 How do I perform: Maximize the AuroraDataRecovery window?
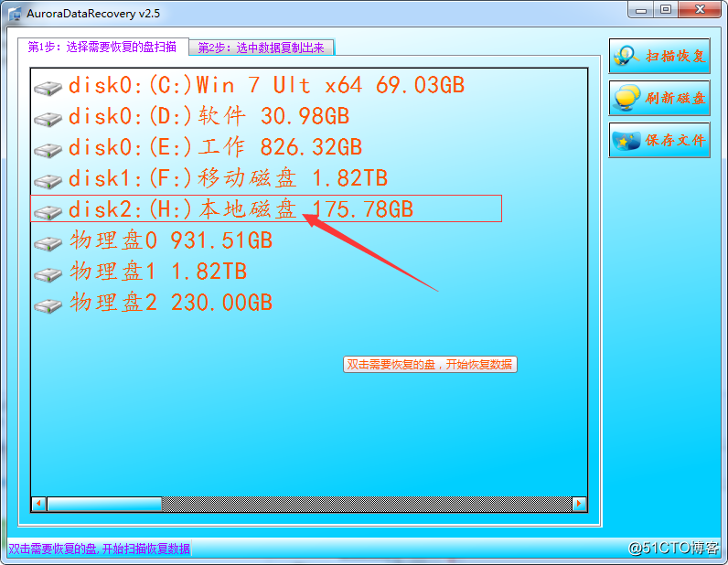click(x=666, y=10)
